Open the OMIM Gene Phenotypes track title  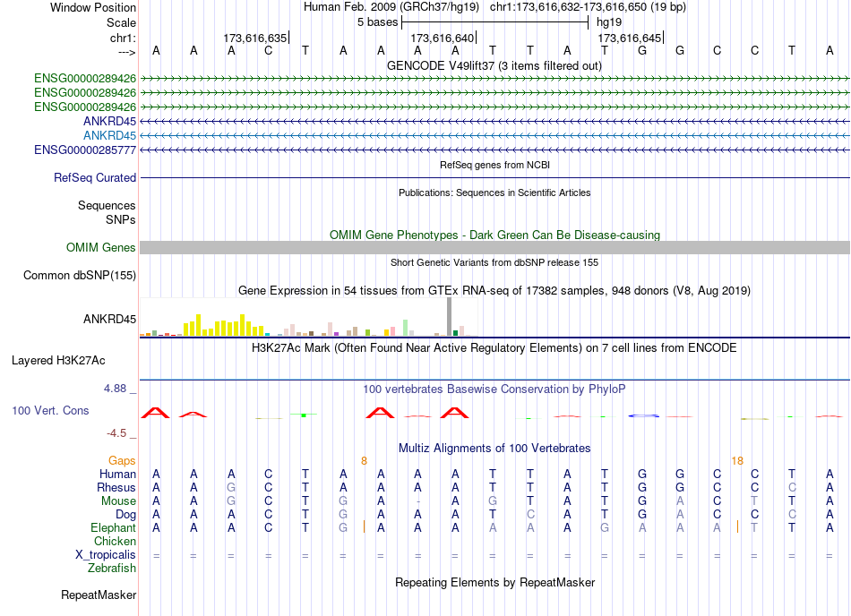pyautogui.click(x=494, y=235)
